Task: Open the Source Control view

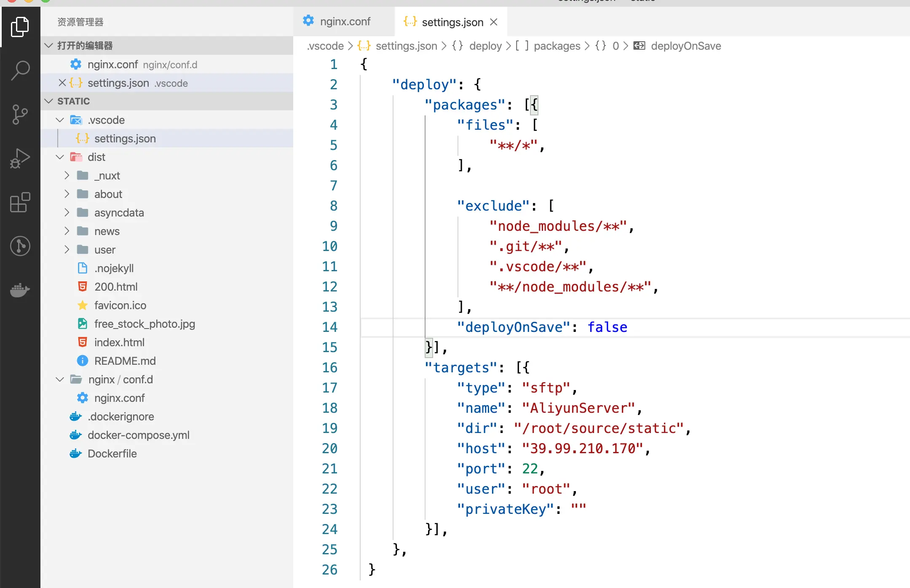Action: click(x=20, y=114)
